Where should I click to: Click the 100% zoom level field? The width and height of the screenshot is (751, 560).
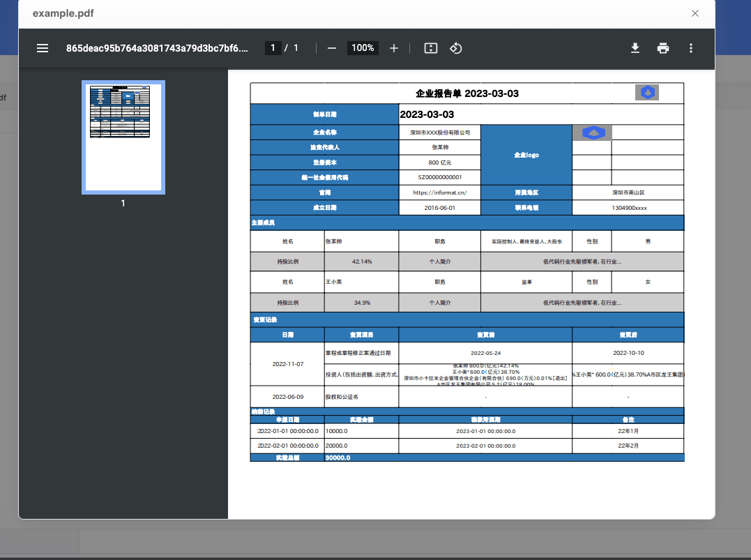363,48
